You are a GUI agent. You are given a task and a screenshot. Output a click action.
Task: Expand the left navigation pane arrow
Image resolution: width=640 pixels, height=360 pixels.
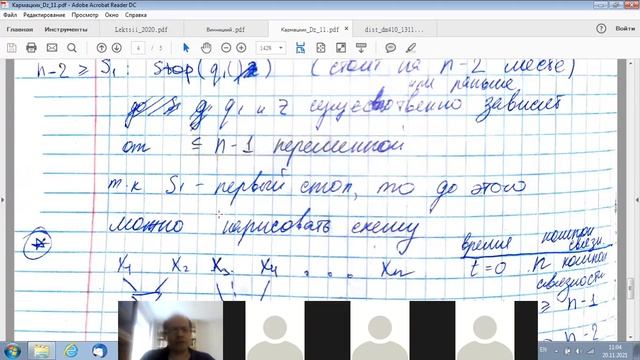pyautogui.click(x=3, y=200)
